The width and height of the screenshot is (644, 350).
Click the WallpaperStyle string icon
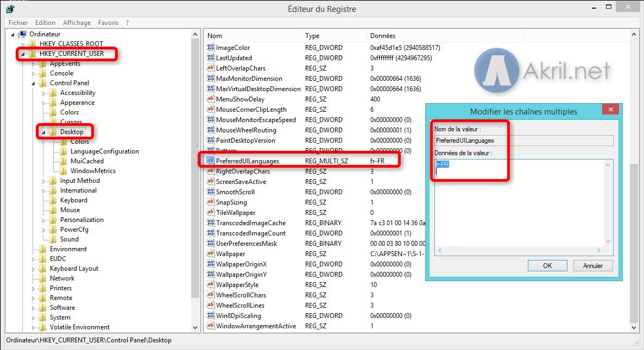tap(210, 285)
